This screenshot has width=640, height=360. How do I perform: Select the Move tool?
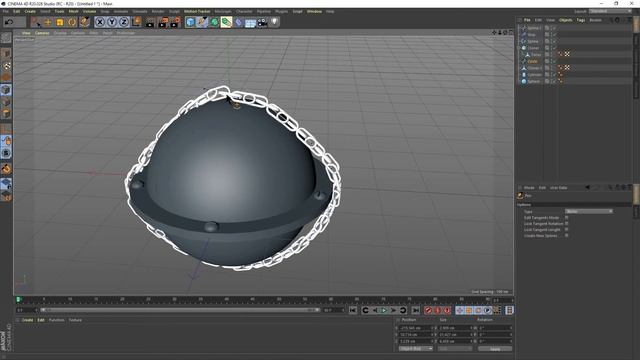pos(48,22)
